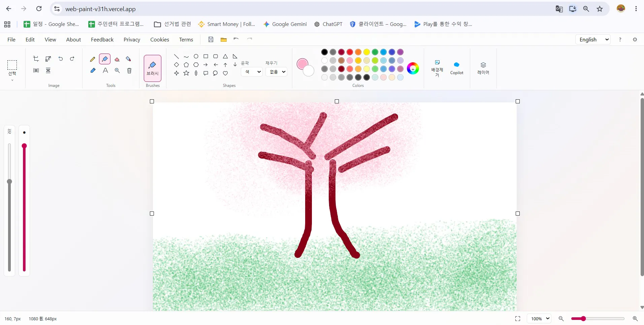Open the Feedback menu item
644x325 pixels.
[x=102, y=39]
